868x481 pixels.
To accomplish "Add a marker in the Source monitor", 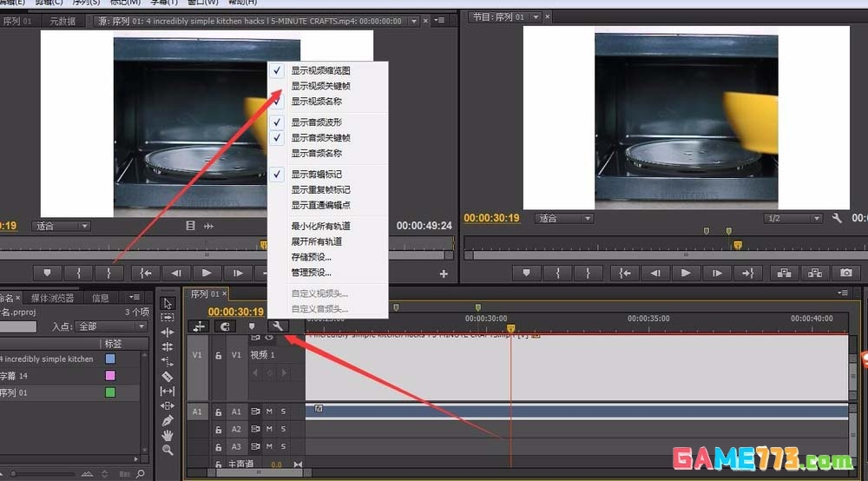I will 47,273.
